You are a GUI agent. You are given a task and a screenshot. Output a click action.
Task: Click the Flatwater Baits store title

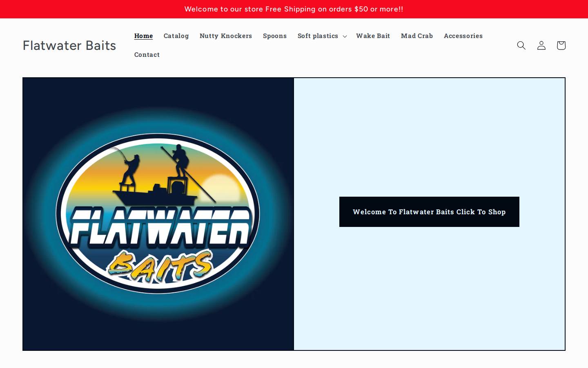(x=69, y=45)
